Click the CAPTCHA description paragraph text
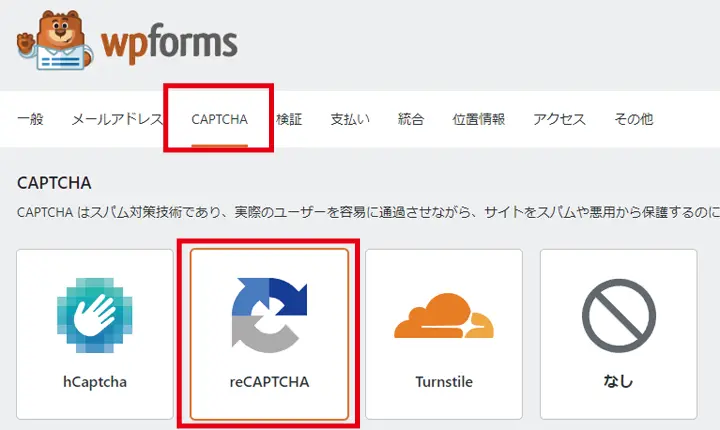 click(x=368, y=212)
